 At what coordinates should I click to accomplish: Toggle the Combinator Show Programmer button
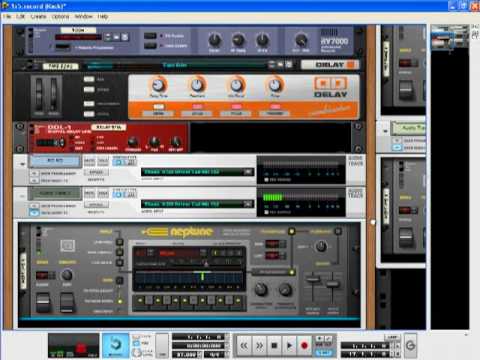pyautogui.click(x=89, y=104)
